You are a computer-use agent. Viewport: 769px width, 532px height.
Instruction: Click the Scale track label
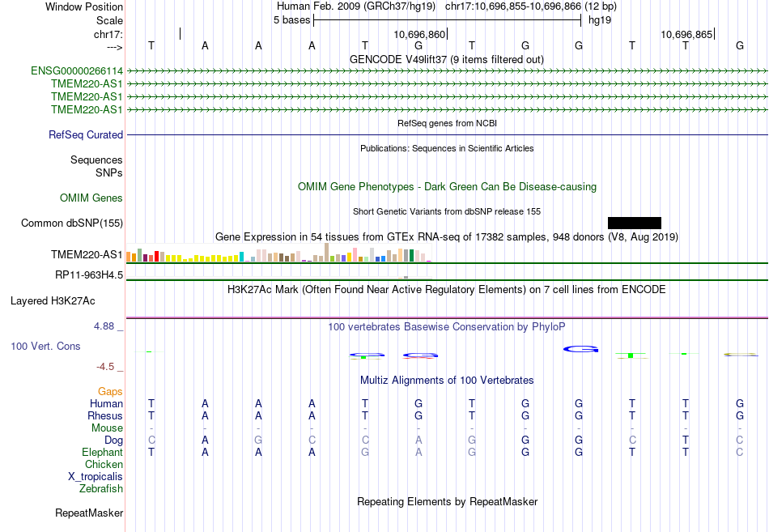(x=109, y=20)
